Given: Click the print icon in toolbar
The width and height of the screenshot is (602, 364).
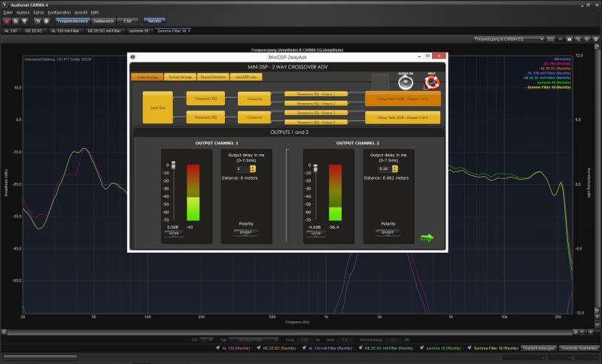Looking at the screenshot, I should [x=46, y=21].
